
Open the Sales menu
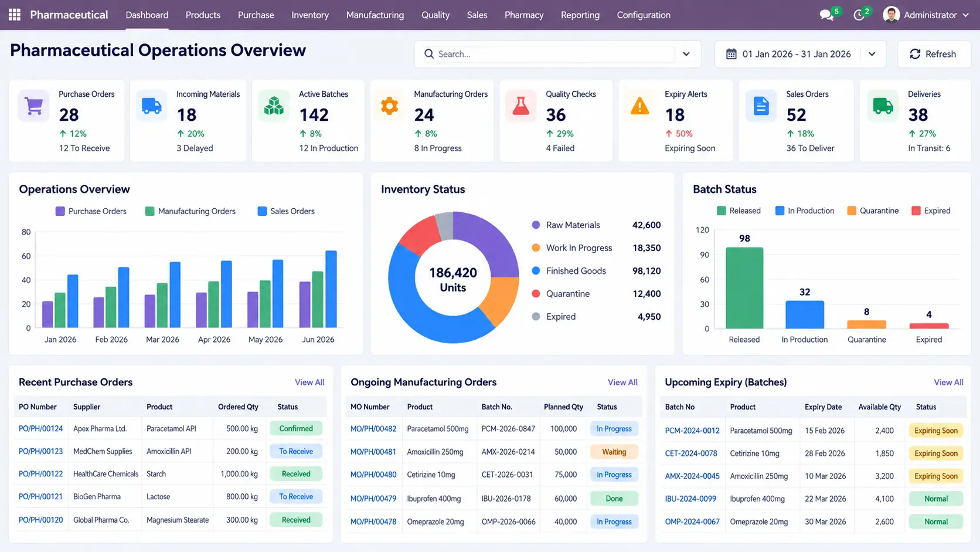point(477,15)
